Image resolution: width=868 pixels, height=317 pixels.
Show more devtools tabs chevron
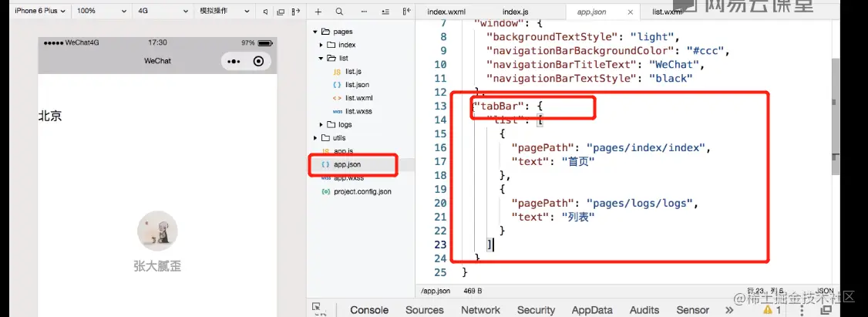(x=729, y=310)
